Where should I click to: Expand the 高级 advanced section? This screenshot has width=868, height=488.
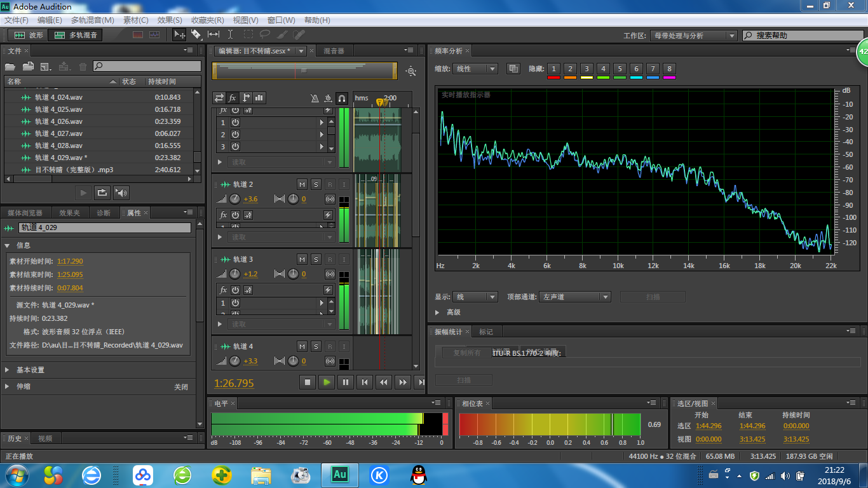437,313
